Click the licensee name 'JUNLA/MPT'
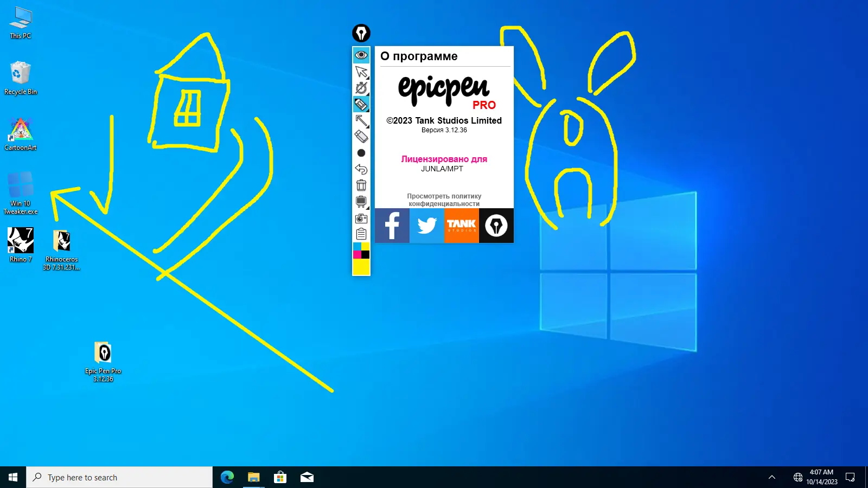This screenshot has width=868, height=488. (x=442, y=169)
